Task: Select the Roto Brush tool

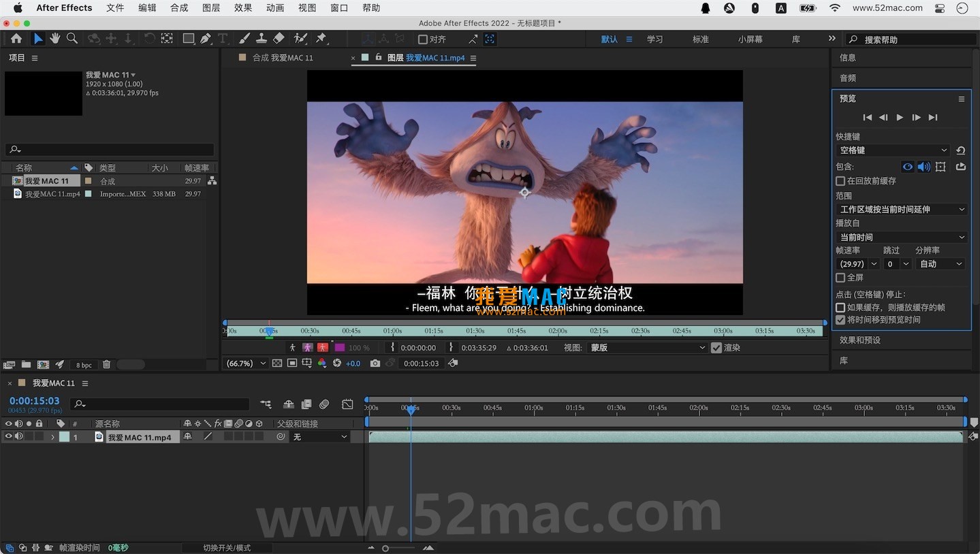Action: (300, 39)
